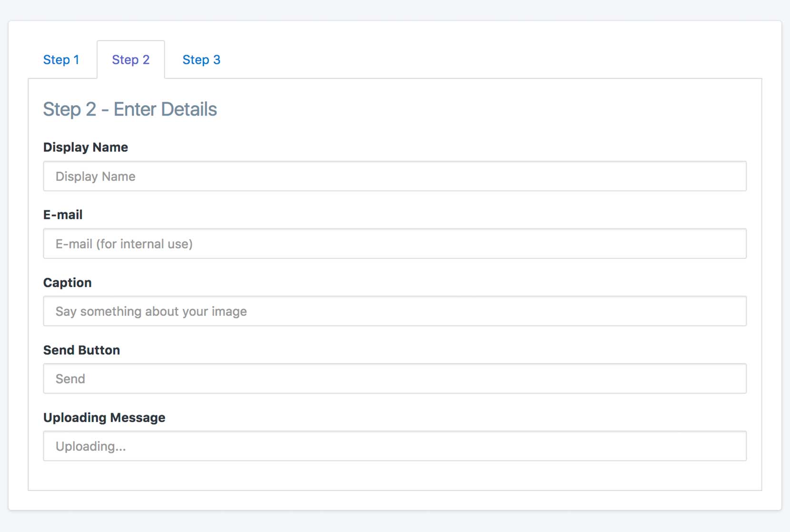Select the Uploading... message input box
The width and height of the screenshot is (790, 532).
click(395, 446)
